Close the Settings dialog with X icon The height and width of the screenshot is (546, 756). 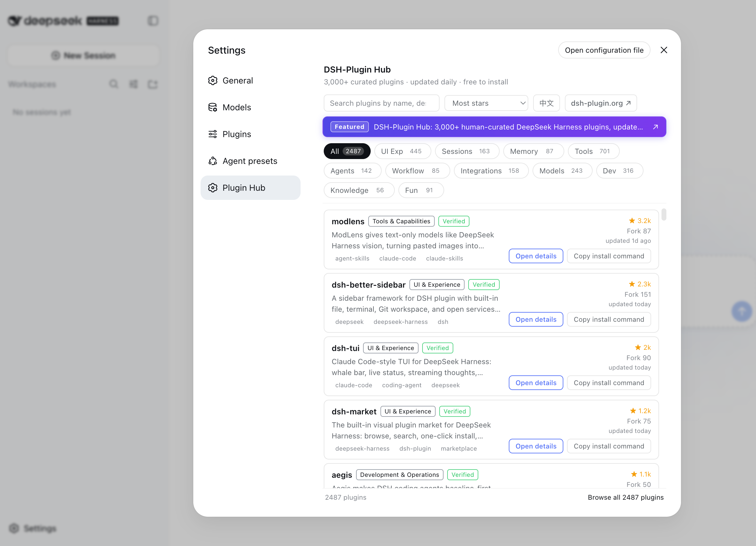[x=664, y=50]
